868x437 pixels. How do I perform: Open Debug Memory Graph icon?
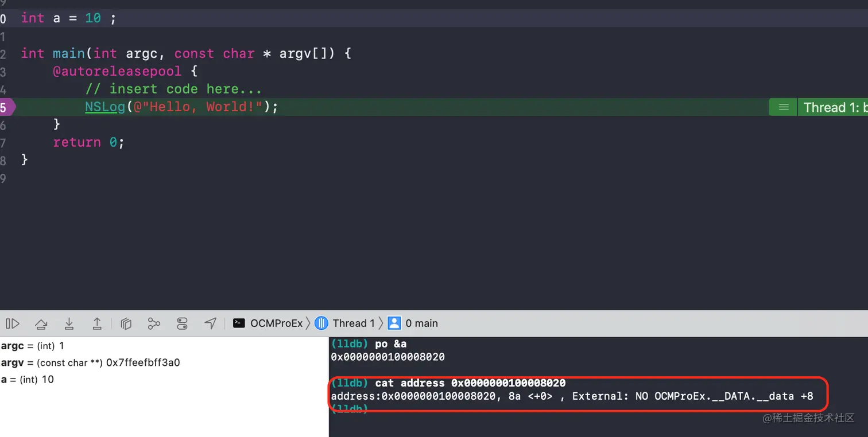pyautogui.click(x=154, y=323)
